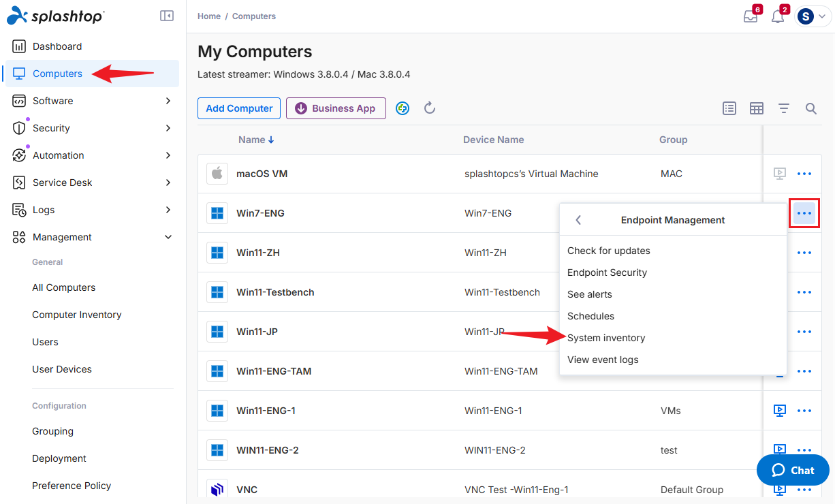Image resolution: width=835 pixels, height=504 pixels.
Task: Click the Device Name column header
Action: tap(494, 140)
